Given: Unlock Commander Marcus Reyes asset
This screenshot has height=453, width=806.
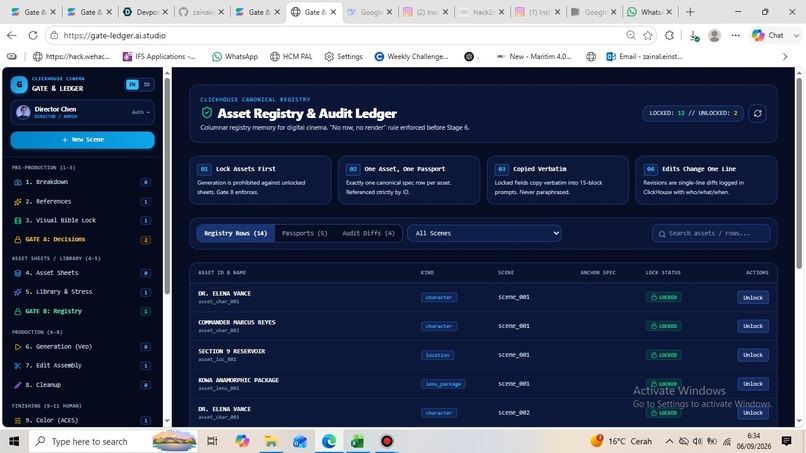Looking at the screenshot, I should pos(753,326).
